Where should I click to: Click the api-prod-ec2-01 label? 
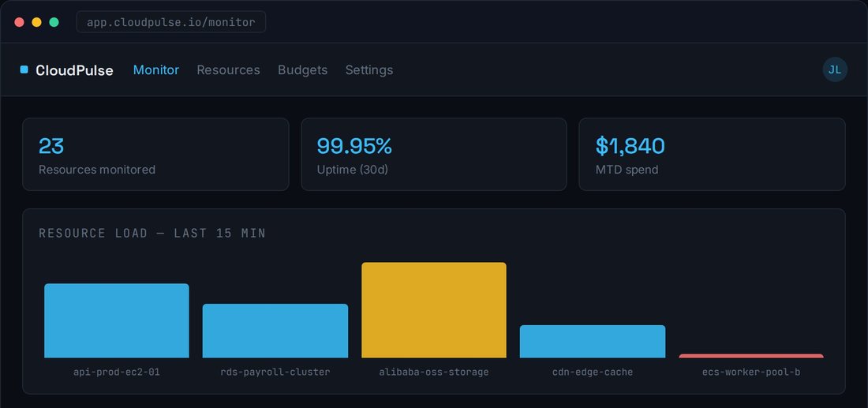116,372
